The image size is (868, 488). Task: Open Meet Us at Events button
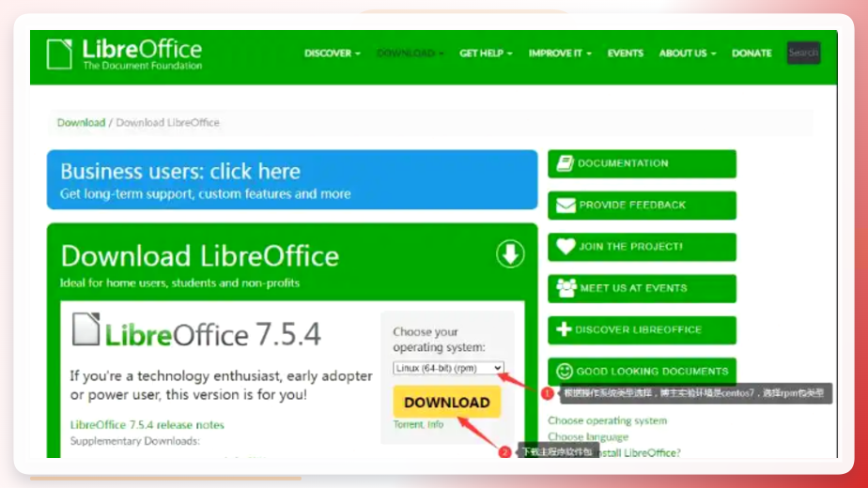tap(643, 288)
